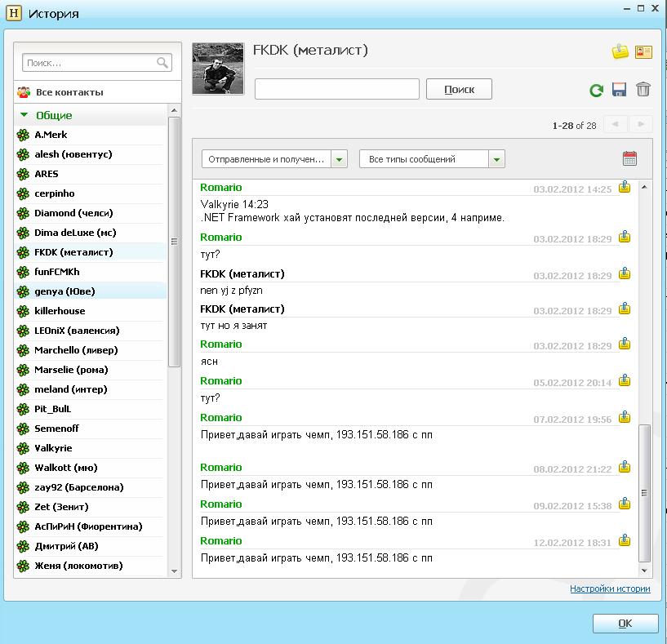Click the note icon of the 07.02.2012 19:56 message
The width and height of the screenshot is (667, 644).
[625, 417]
